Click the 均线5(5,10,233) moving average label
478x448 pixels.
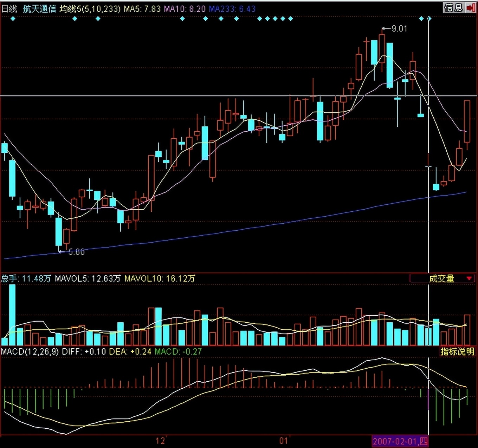(x=90, y=9)
